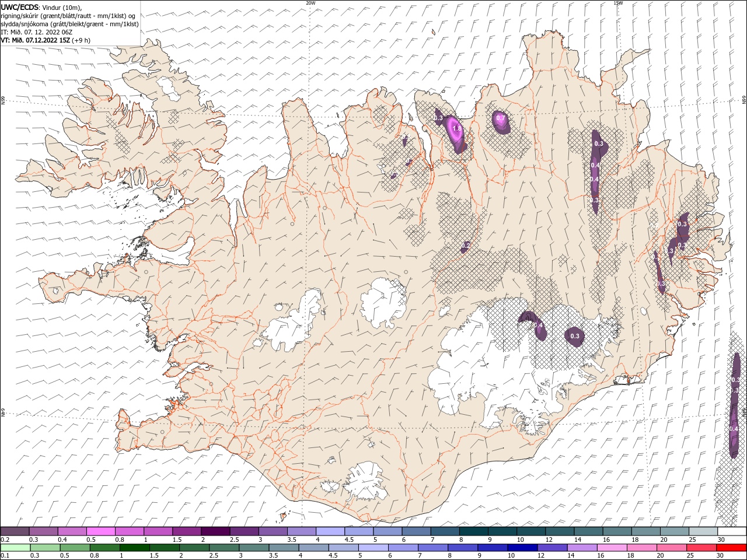Click the light grey 25 snow legend swatch

click(703, 531)
